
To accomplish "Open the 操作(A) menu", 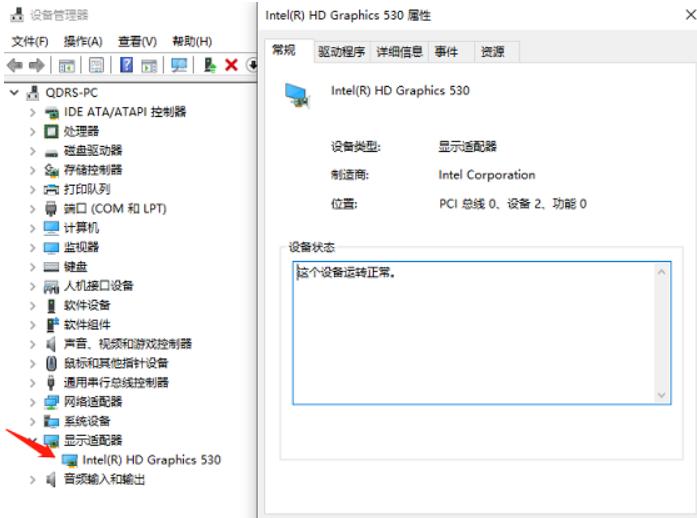I will [83, 41].
